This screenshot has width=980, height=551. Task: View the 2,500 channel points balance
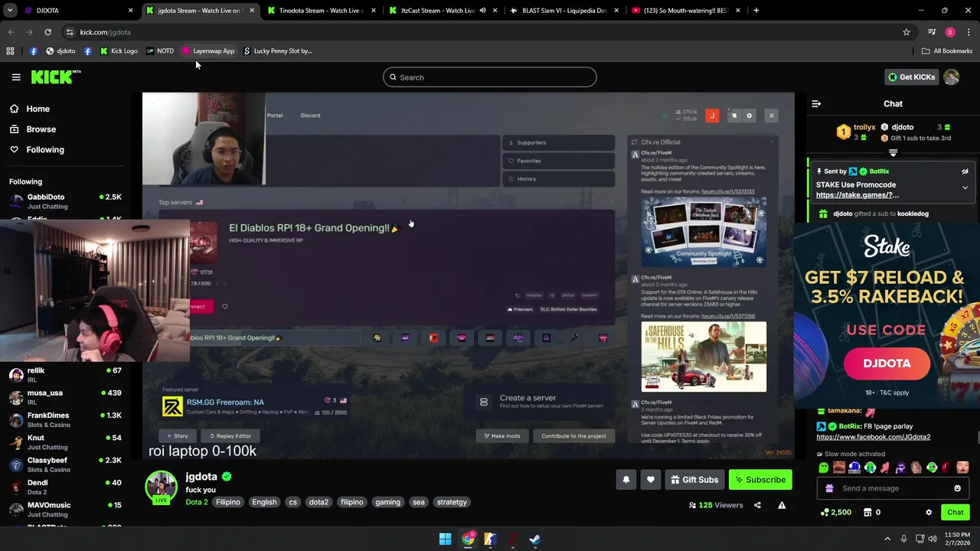pos(835,512)
